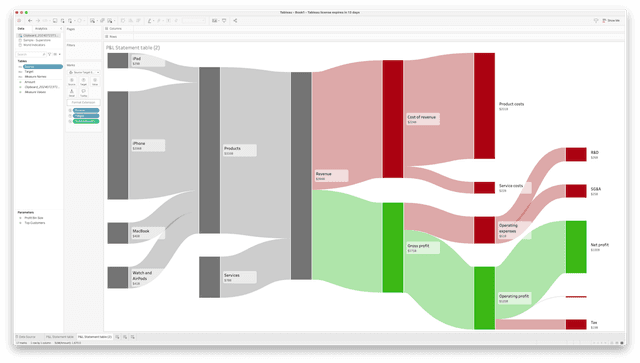
Task: Click the filter icon beside the Search field
Action: click(49, 54)
